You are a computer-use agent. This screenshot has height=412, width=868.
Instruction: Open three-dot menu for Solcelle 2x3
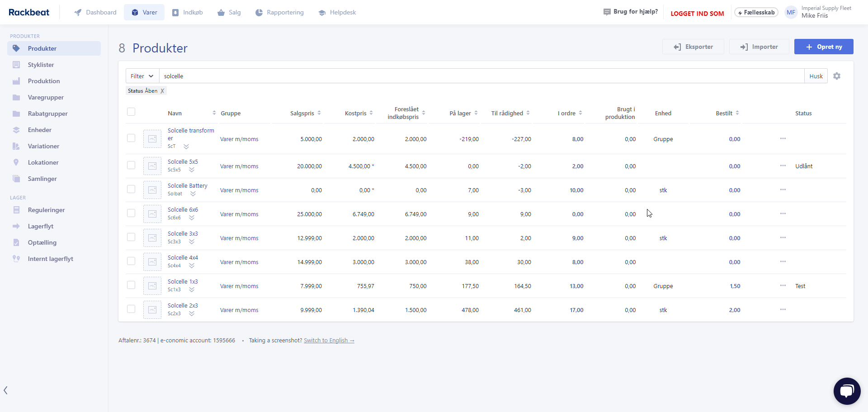click(x=783, y=309)
